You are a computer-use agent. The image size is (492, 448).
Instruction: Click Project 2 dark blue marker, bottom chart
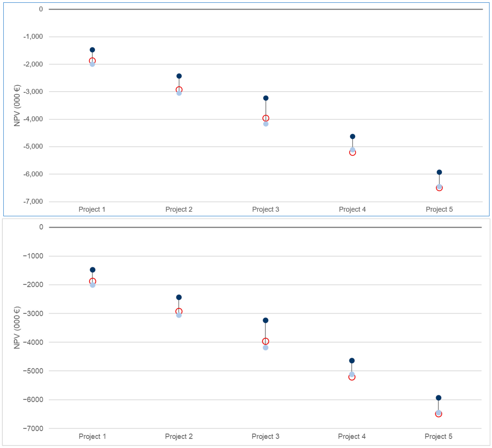pos(179,297)
